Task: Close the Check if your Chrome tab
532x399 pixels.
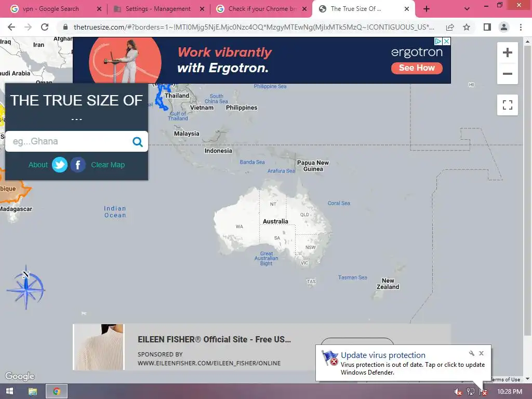Action: (304, 9)
